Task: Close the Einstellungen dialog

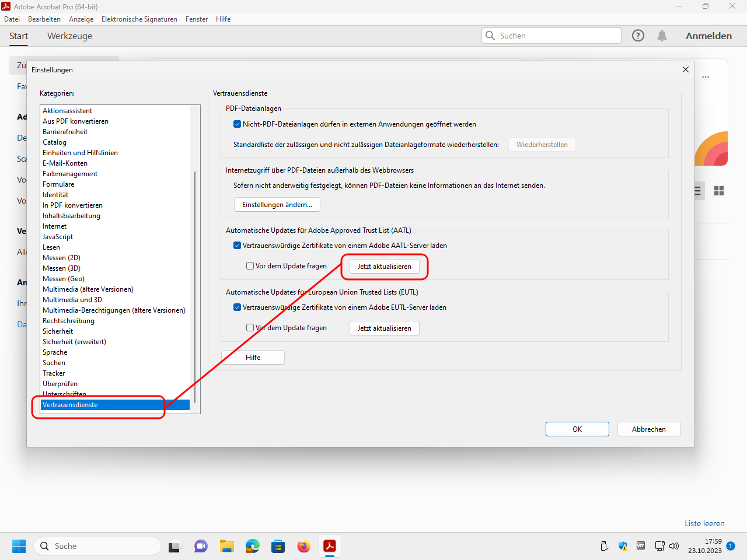Action: tap(686, 69)
